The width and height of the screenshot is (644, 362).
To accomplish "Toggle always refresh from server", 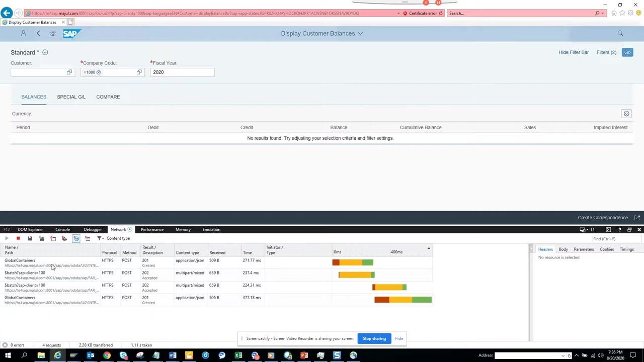I will [x=42, y=238].
